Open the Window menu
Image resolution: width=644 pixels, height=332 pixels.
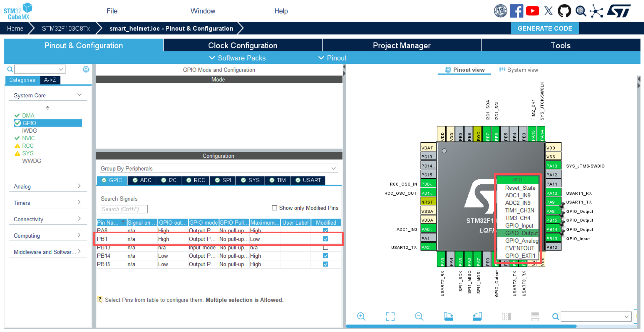203,11
